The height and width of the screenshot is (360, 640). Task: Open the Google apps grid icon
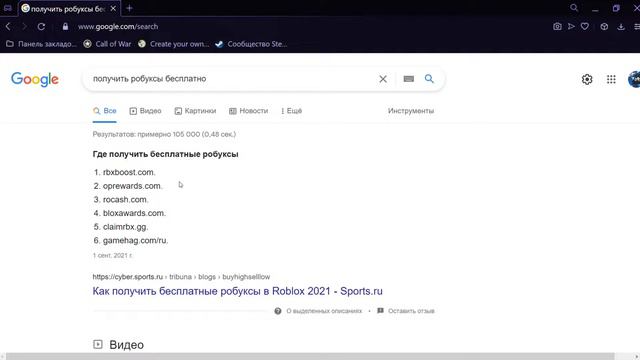pyautogui.click(x=611, y=79)
